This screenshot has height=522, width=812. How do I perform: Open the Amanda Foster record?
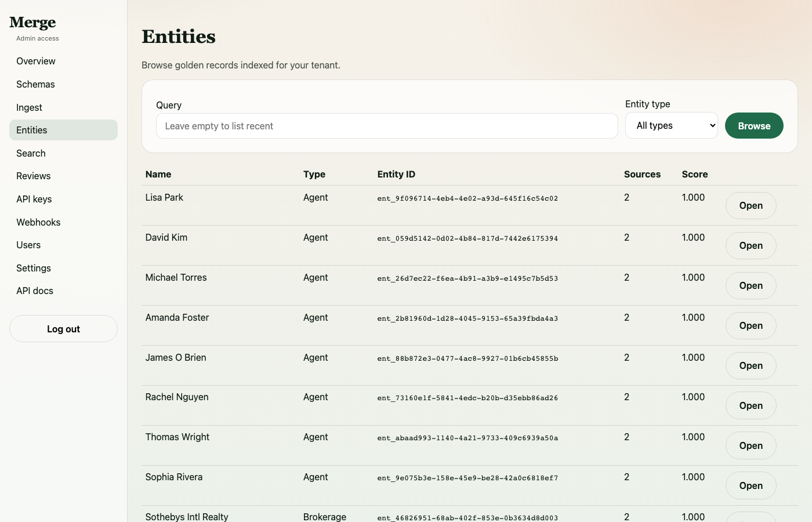pyautogui.click(x=751, y=326)
